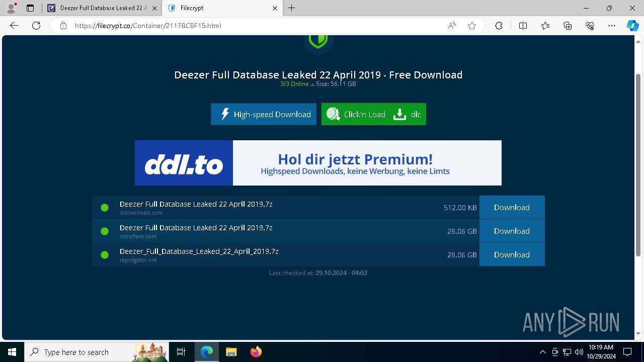Go back to previous page
This screenshot has width=644, height=362.
pyautogui.click(x=14, y=26)
